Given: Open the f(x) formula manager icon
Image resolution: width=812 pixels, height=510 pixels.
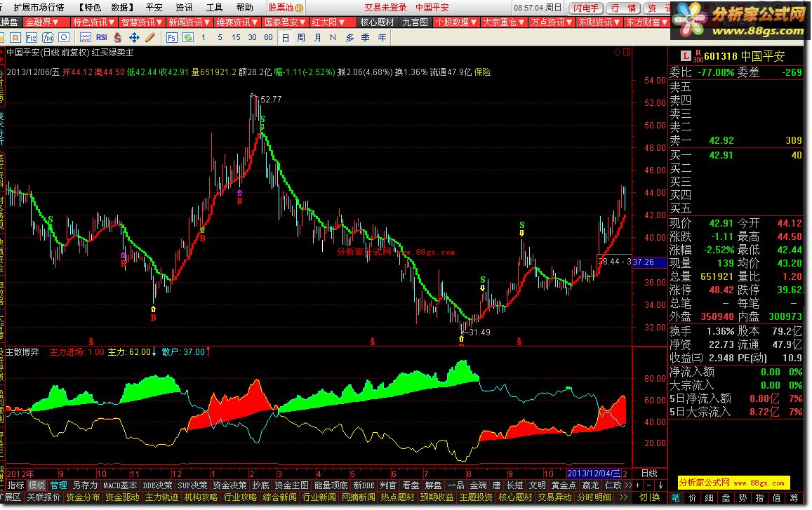Looking at the screenshot, I should pyautogui.click(x=48, y=37).
